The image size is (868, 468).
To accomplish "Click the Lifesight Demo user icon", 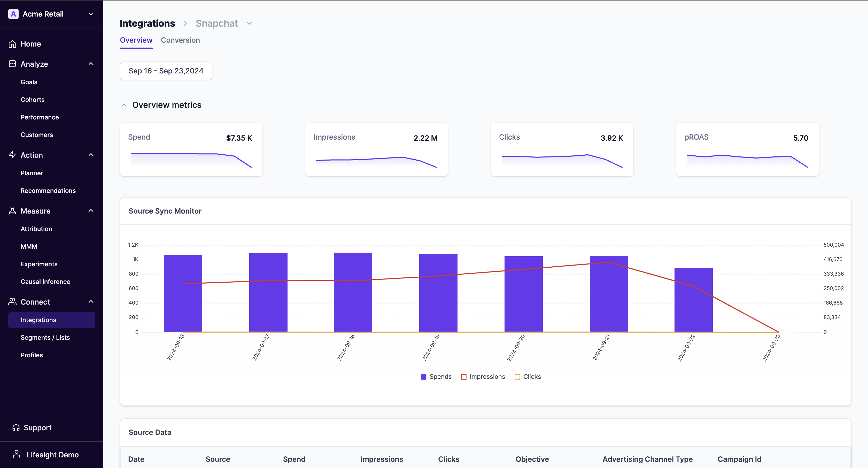I will click(x=17, y=454).
